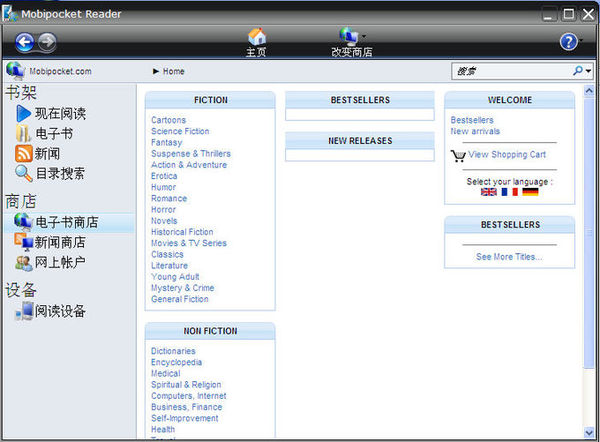Click the search magnifier icon
The image size is (600, 442).
pos(578,70)
